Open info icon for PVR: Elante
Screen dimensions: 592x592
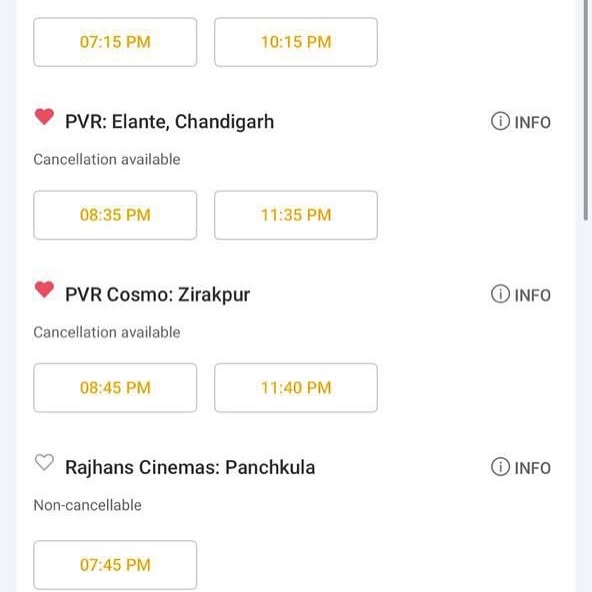500,122
